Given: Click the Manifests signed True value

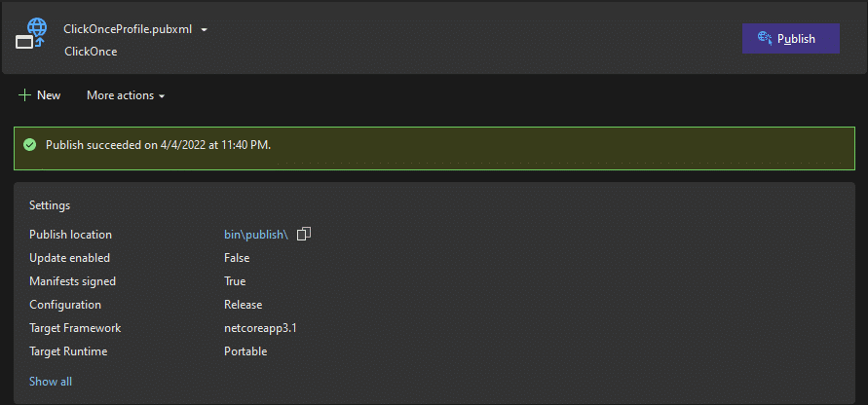Looking at the screenshot, I should point(235,281).
